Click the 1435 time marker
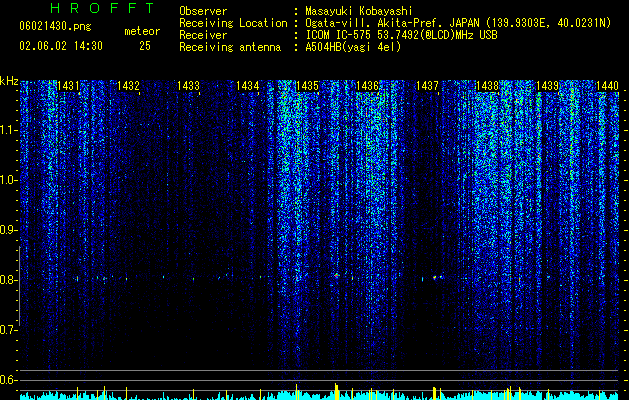 tap(307, 86)
